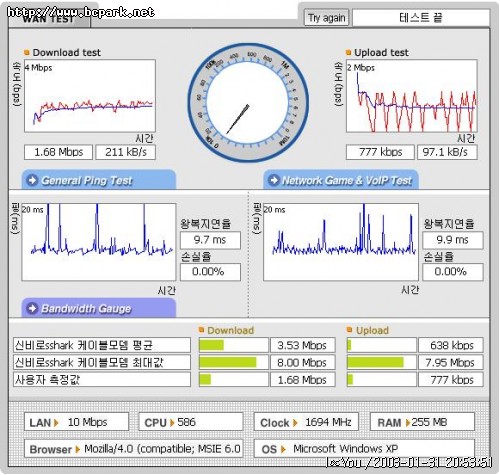Viewport: 500px width, 475px height.
Task: Click the Clock 1694 MHz info box
Action: coord(306,422)
